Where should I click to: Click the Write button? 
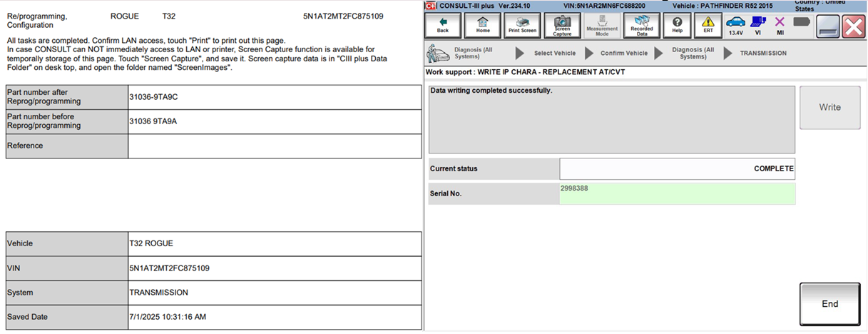(829, 107)
